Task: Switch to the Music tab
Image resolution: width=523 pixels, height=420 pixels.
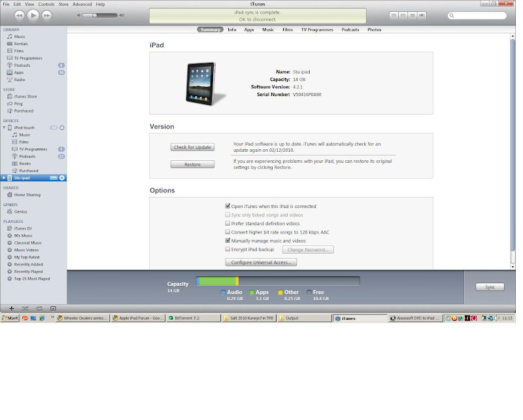Action: [268, 29]
